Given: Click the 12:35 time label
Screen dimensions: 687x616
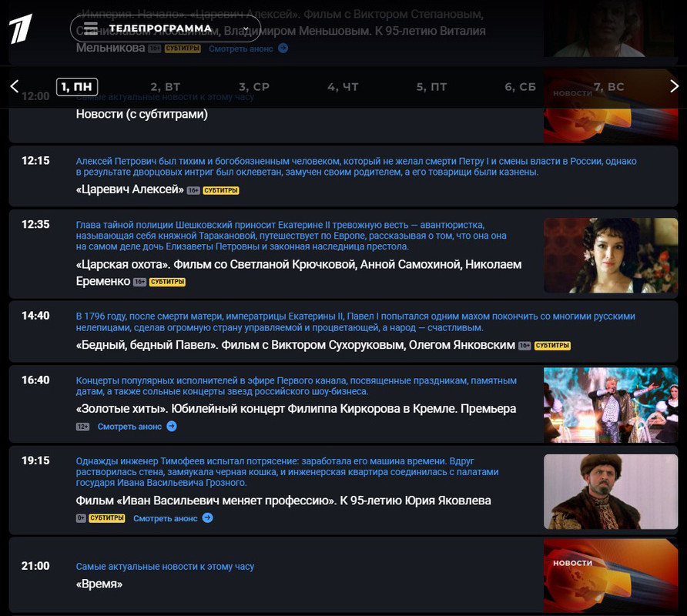Looking at the screenshot, I should [x=35, y=224].
